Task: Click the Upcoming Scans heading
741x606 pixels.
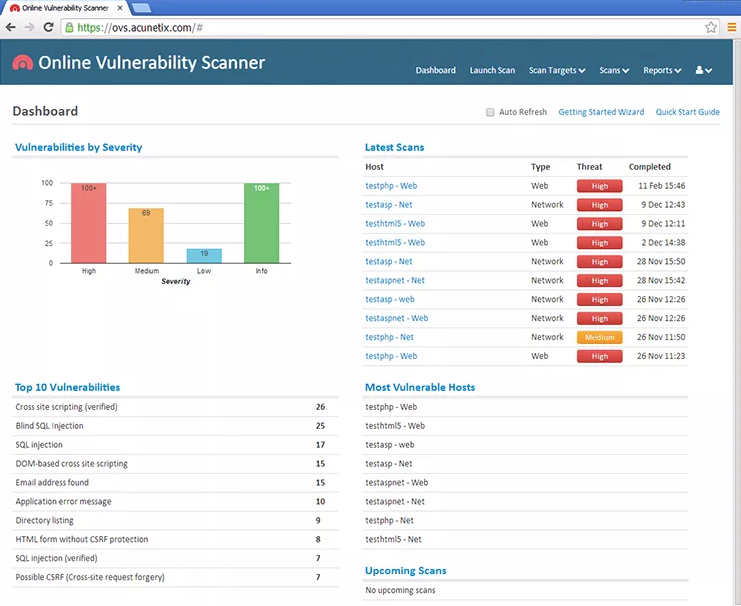Action: 405,571
